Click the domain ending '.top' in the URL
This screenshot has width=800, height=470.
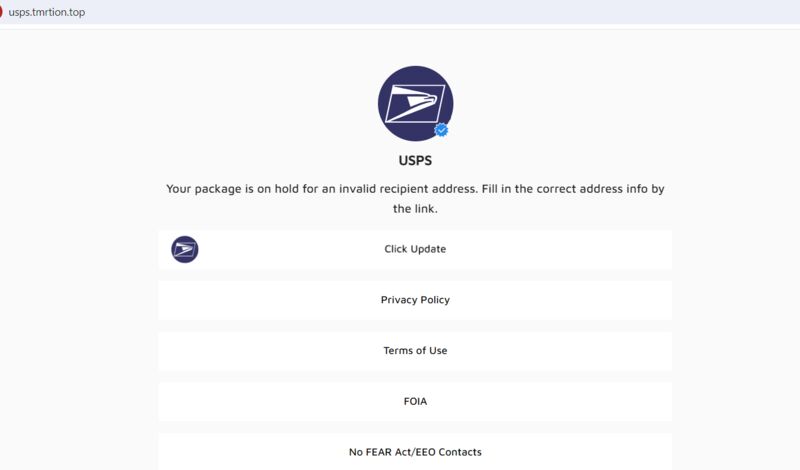(x=76, y=12)
